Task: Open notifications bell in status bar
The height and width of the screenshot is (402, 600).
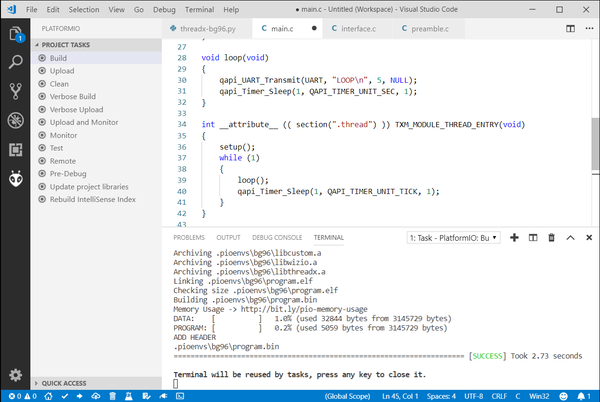Action: [x=584, y=396]
